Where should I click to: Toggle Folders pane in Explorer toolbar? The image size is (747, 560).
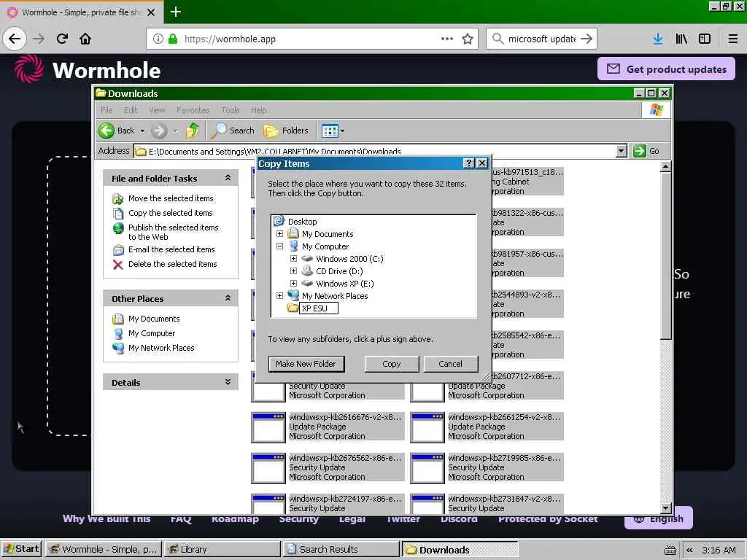pyautogui.click(x=286, y=130)
